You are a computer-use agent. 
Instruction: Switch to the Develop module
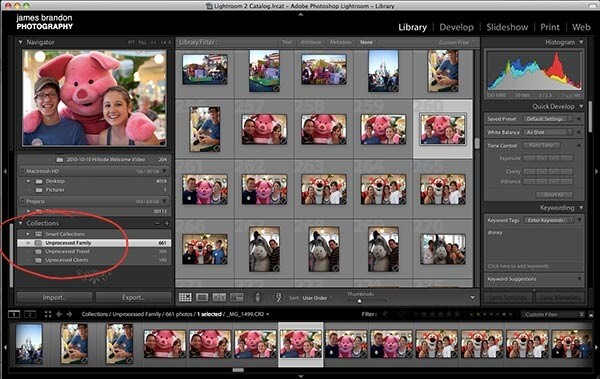pyautogui.click(x=456, y=27)
